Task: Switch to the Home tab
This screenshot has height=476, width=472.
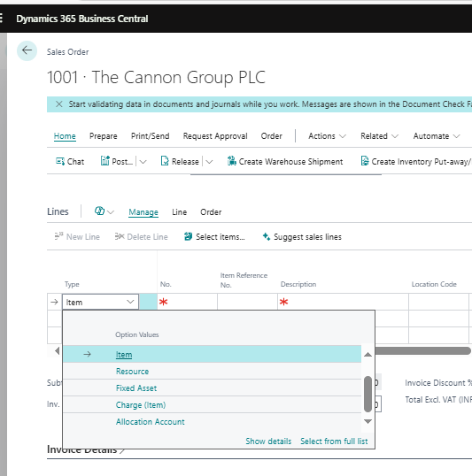Action: [x=65, y=136]
